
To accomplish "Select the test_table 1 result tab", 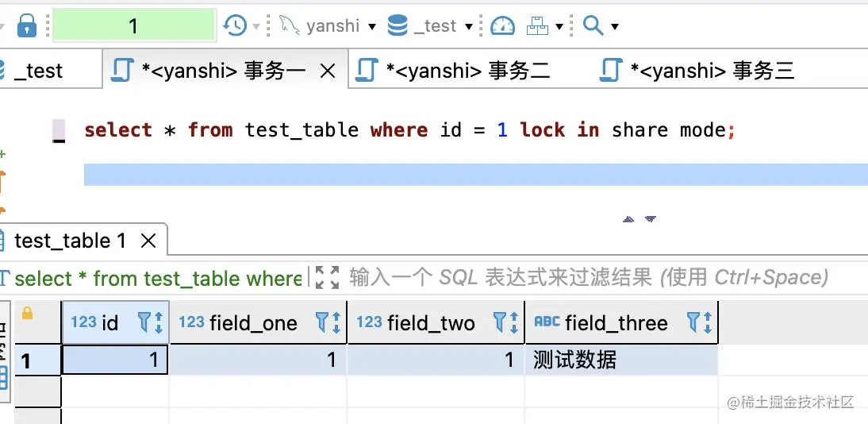I will 70,241.
